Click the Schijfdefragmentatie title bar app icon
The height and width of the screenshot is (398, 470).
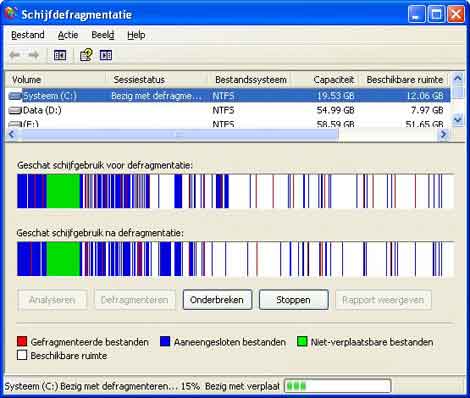11,13
